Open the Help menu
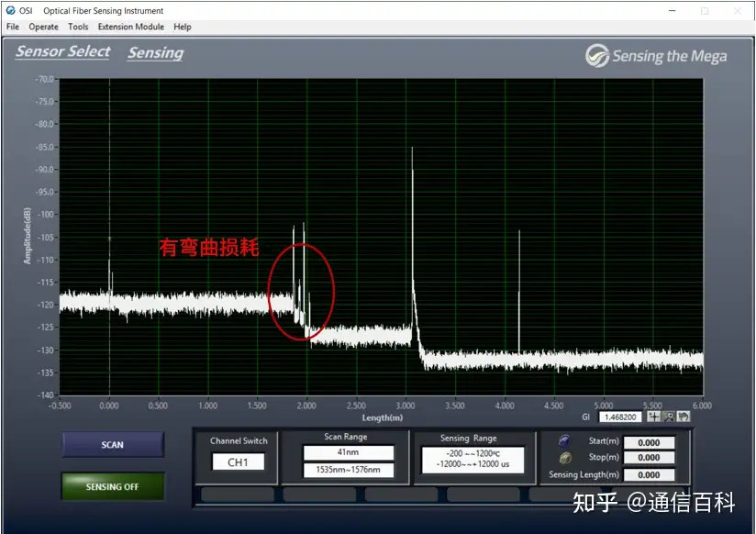Viewport: 756px width, 534px height. pyautogui.click(x=183, y=27)
